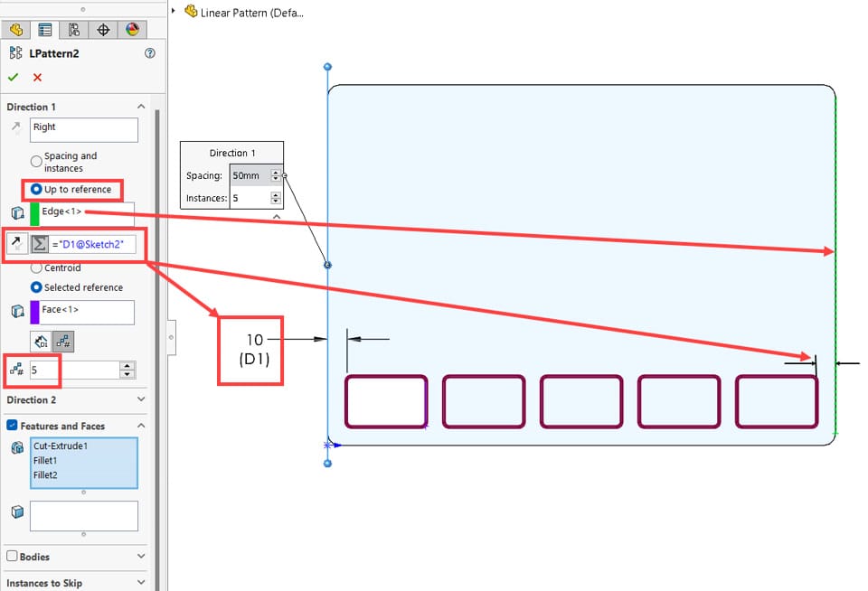Switch to the PropertyManager tab
Screen dimensions: 868x591
[x=45, y=29]
